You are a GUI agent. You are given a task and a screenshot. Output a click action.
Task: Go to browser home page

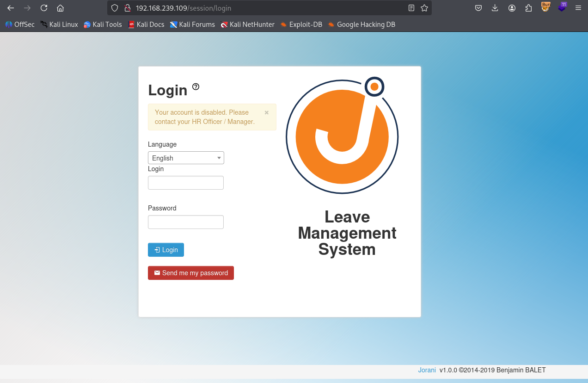pos(60,8)
